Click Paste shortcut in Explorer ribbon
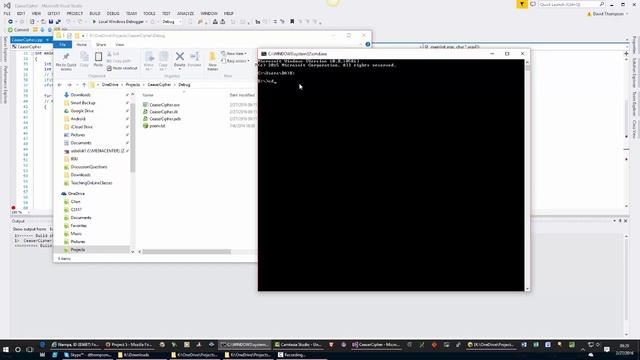The height and width of the screenshot is (360, 640). pyautogui.click(x=122, y=68)
